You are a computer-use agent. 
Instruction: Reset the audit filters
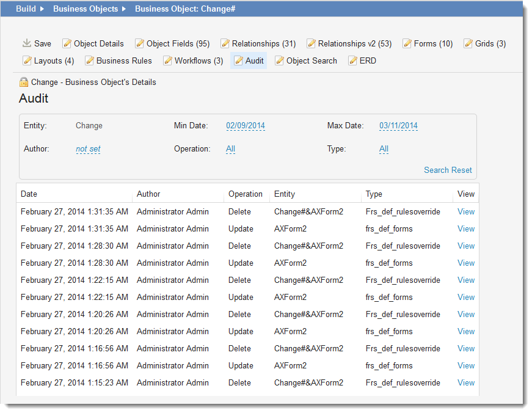coord(462,170)
